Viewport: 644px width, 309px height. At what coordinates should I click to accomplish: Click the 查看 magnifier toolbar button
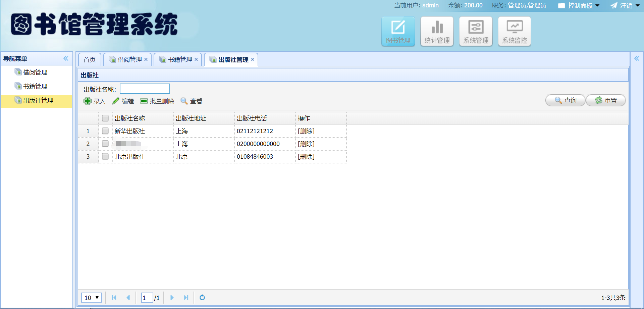[x=191, y=101]
